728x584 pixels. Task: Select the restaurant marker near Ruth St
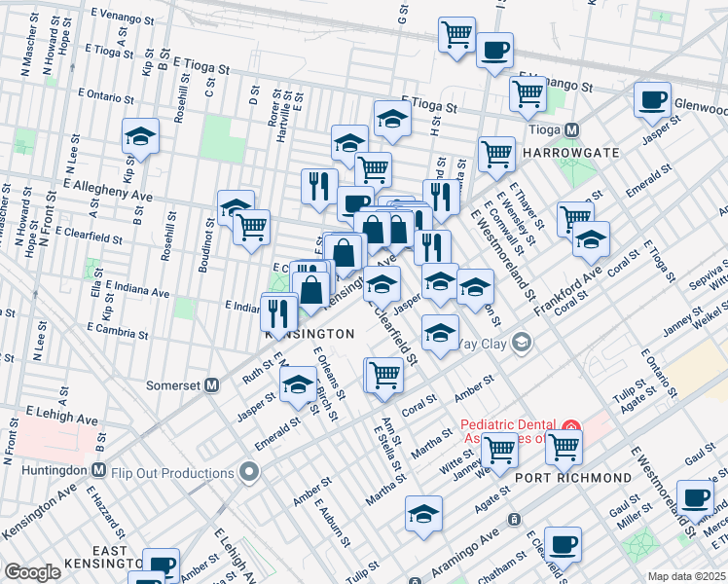click(x=279, y=312)
